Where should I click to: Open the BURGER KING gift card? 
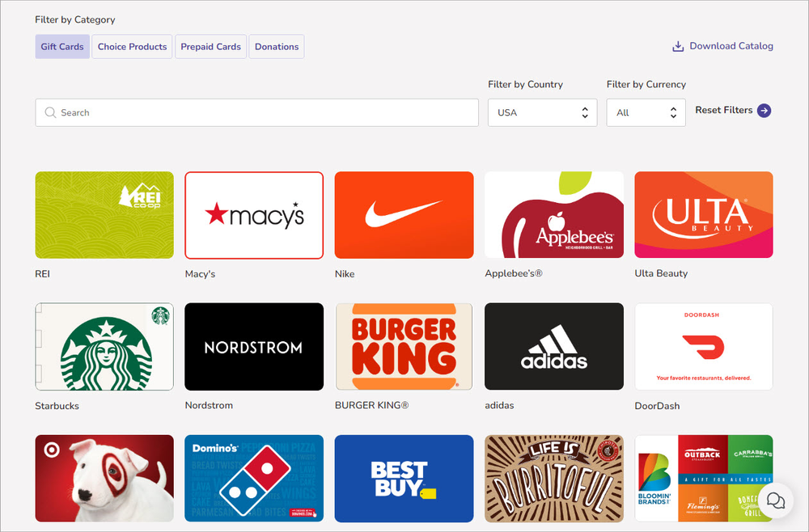pyautogui.click(x=404, y=346)
